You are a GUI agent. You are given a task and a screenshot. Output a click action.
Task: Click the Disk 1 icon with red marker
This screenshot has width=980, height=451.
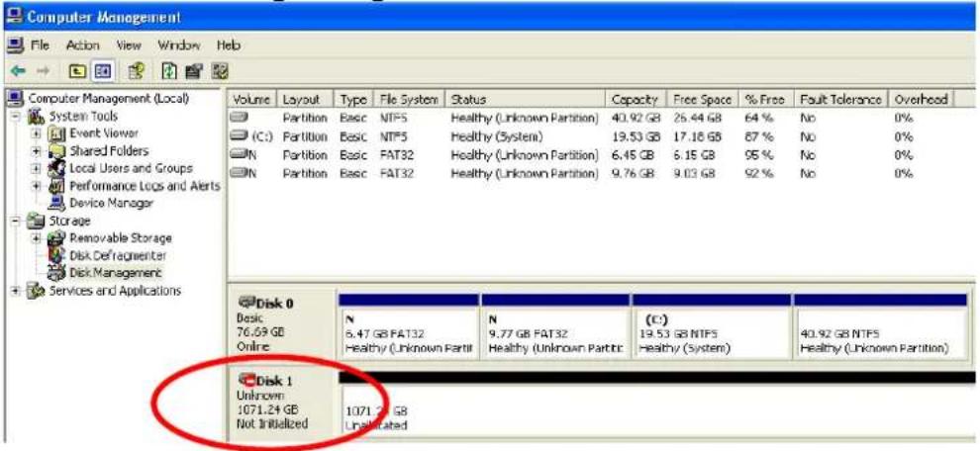[248, 380]
